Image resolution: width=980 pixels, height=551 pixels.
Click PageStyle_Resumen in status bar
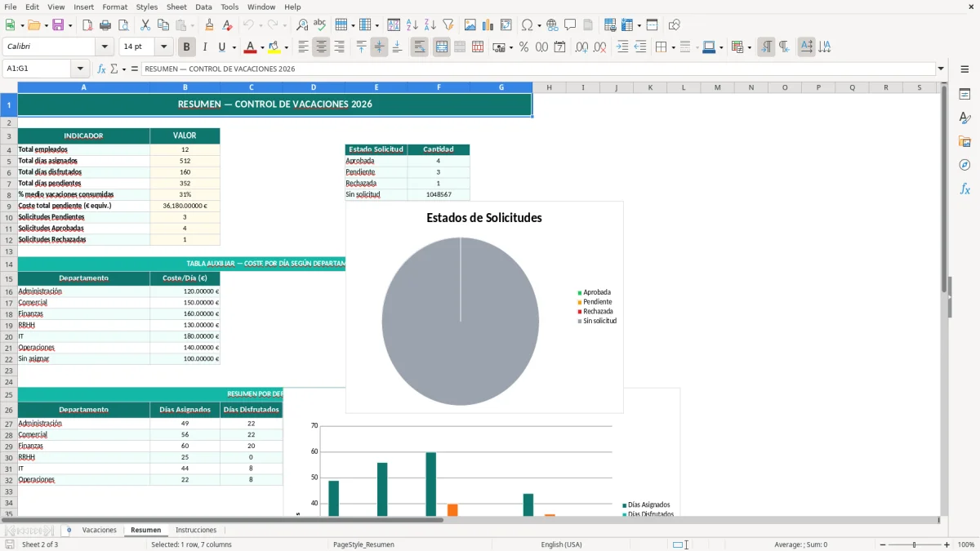(x=363, y=544)
